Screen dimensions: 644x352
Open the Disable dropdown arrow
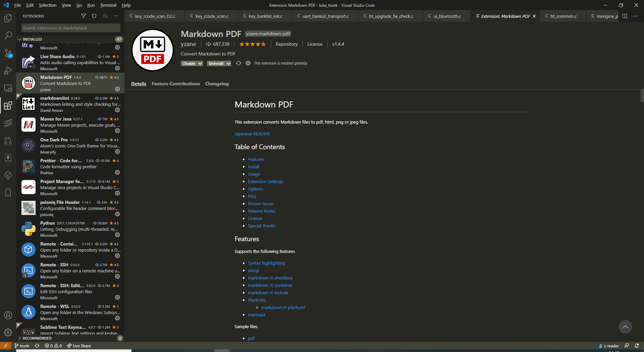(x=200, y=63)
